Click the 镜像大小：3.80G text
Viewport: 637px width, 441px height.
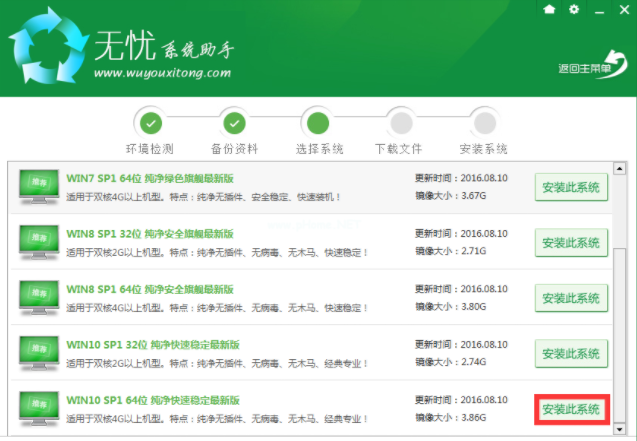[451, 307]
